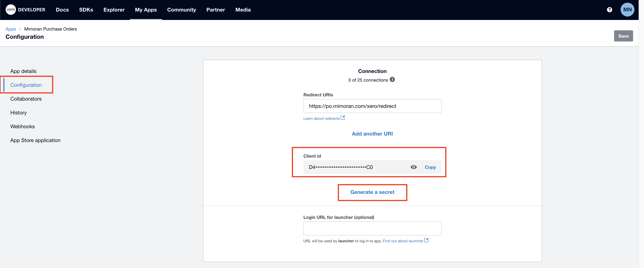Open App Store application in sidebar
The height and width of the screenshot is (268, 644).
[x=35, y=140]
